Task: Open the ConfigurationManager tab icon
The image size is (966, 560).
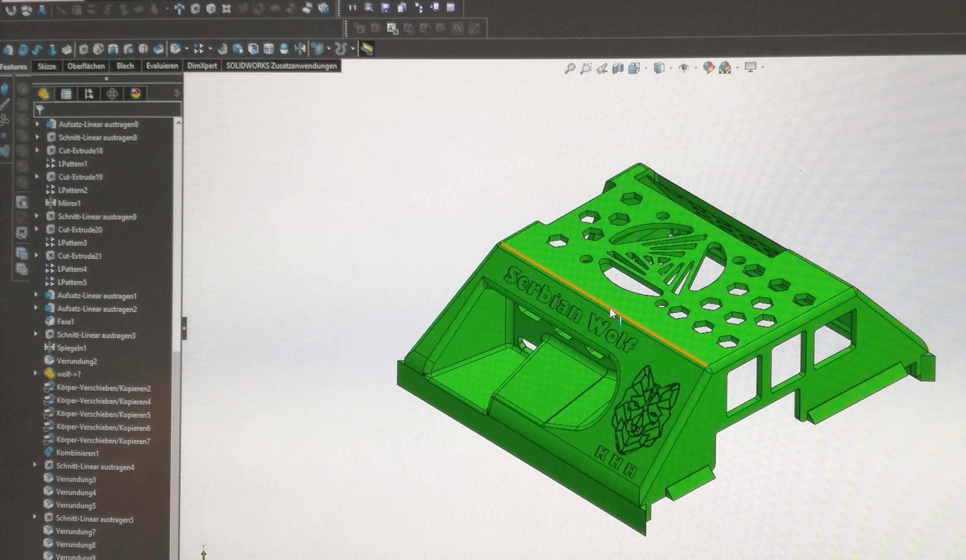Action: [x=89, y=94]
